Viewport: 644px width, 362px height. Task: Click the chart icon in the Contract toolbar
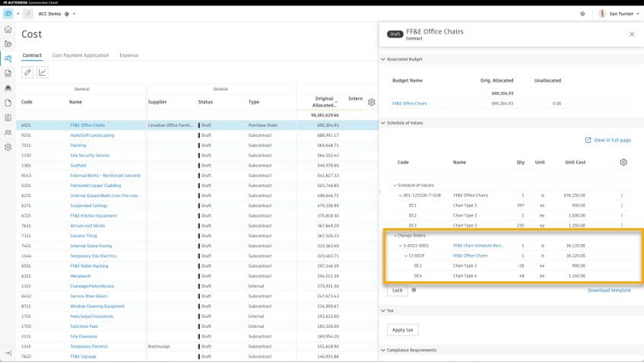coord(43,72)
